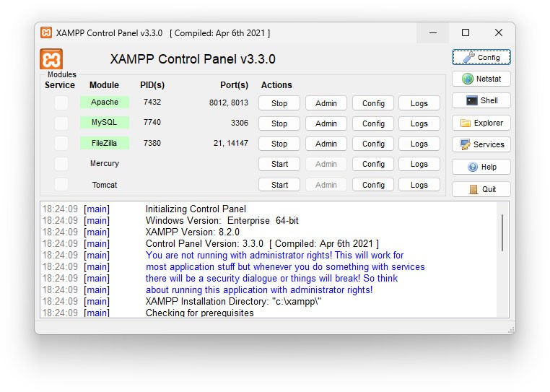Toggle the Tomcat service checkbox
550x392 pixels.
[61, 185]
